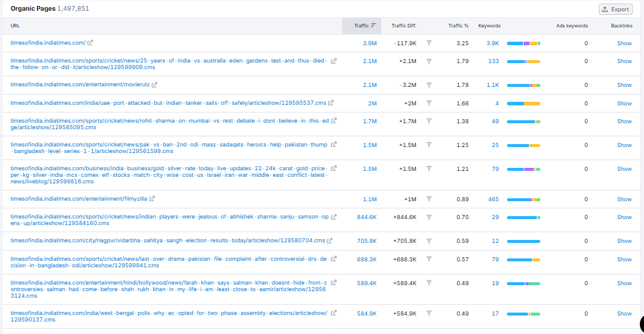644x334 pixels.
Task: Click filter icon in the filmyzilla row
Action: 429,199
